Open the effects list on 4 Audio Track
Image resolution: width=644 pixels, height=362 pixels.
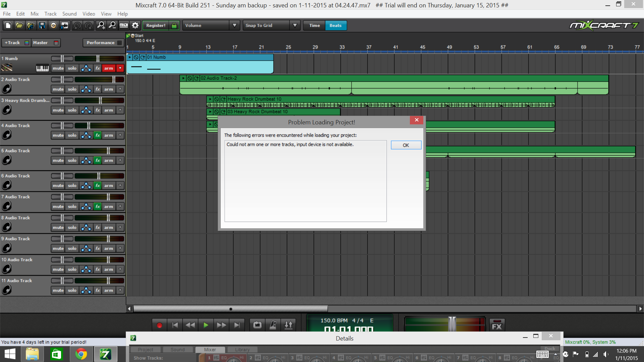pyautogui.click(x=98, y=135)
